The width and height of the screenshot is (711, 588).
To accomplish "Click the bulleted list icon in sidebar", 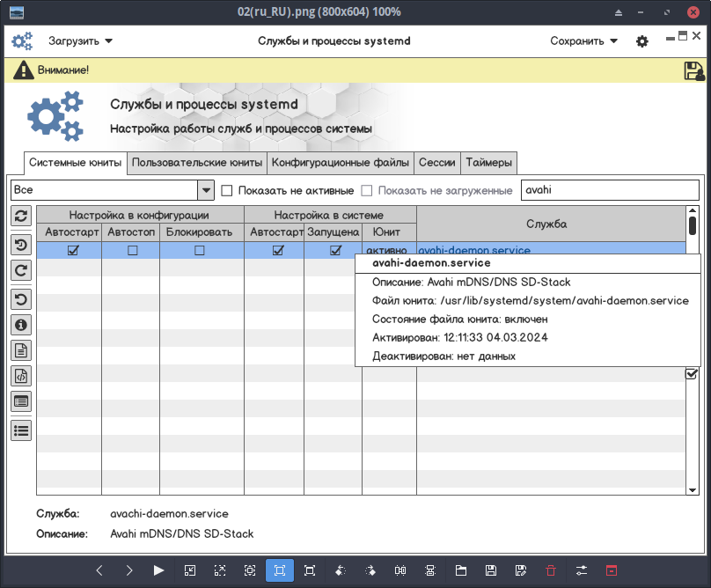I will point(21,430).
